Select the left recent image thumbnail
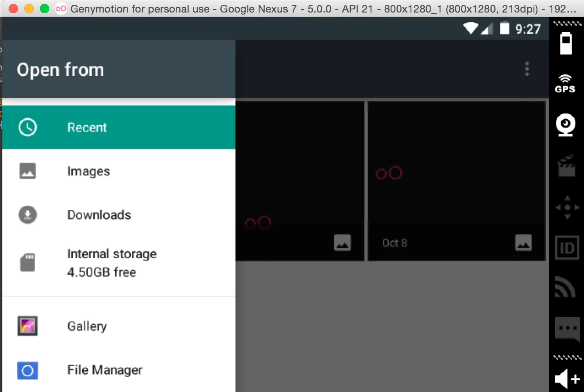 (x=300, y=181)
